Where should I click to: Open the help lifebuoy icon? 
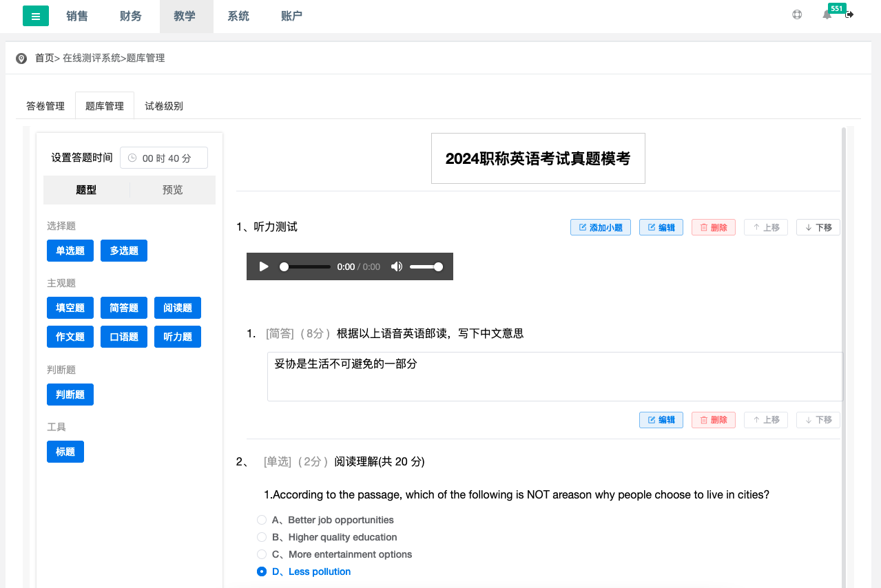pos(797,14)
